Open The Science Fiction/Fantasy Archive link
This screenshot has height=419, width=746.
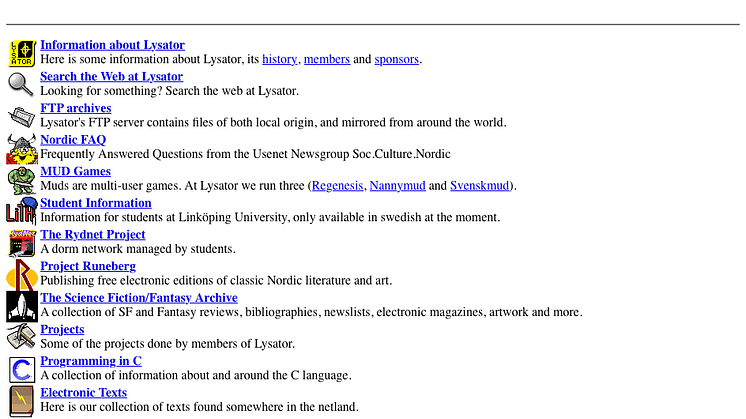(139, 298)
